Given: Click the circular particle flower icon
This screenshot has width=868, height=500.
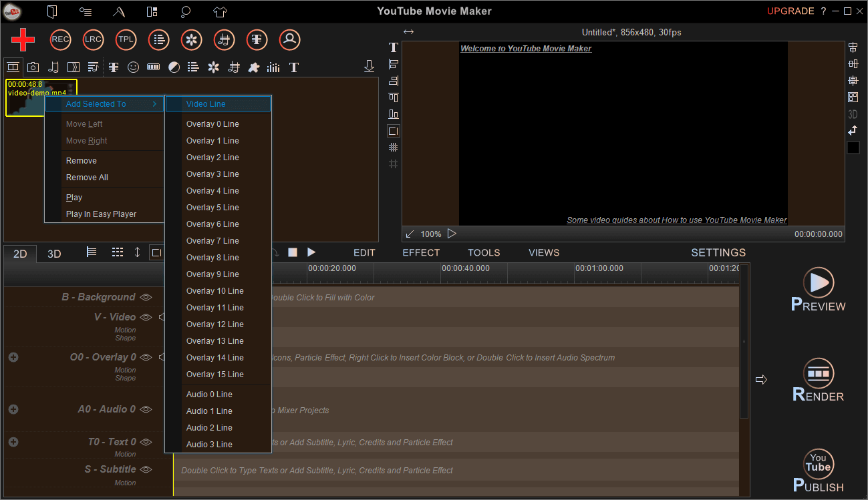Looking at the screenshot, I should coord(192,39).
